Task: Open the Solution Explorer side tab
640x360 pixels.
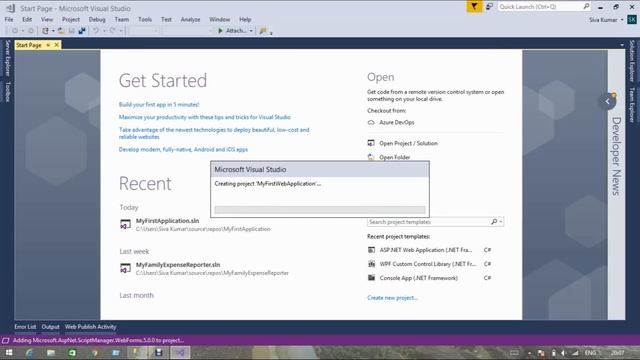Action: point(632,61)
